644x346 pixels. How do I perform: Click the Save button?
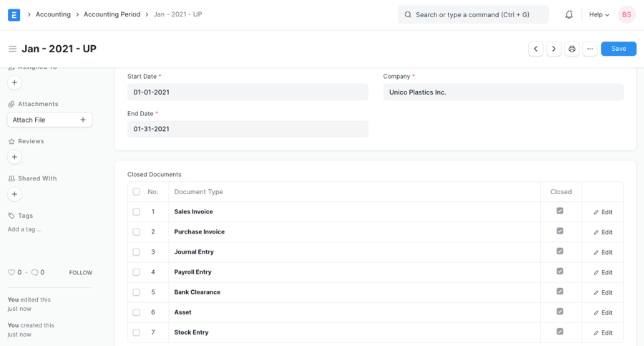click(618, 49)
